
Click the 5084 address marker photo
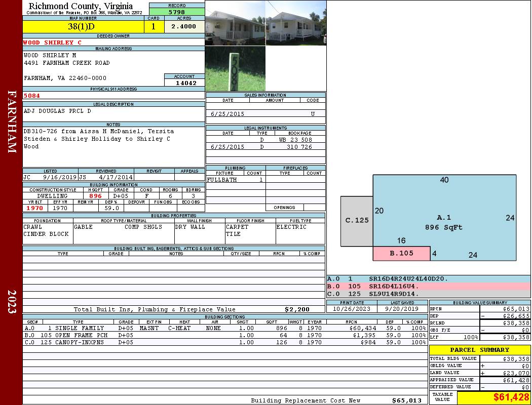[x=235, y=68]
